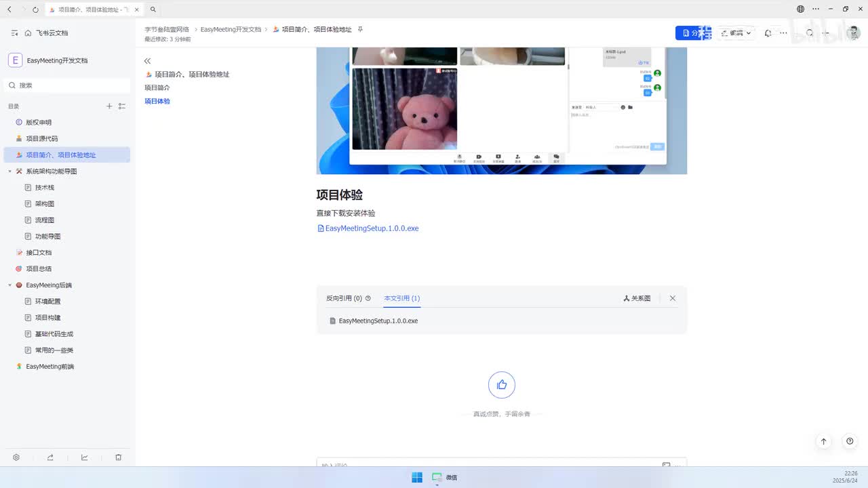The width and height of the screenshot is (868, 488).
Task: Open the 编辑 mode dropdown
Action: [736, 33]
